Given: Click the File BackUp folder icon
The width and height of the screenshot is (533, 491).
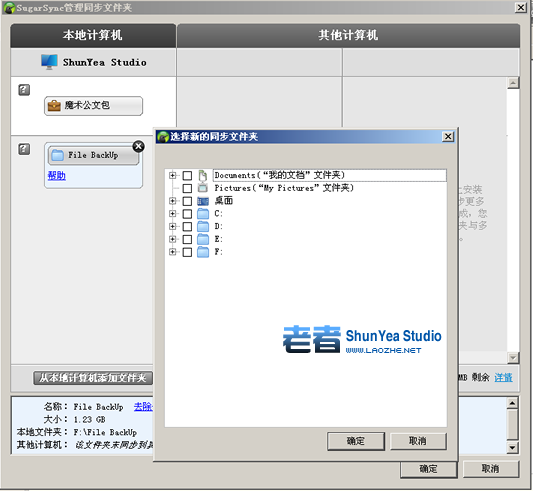Looking at the screenshot, I should click(57, 155).
